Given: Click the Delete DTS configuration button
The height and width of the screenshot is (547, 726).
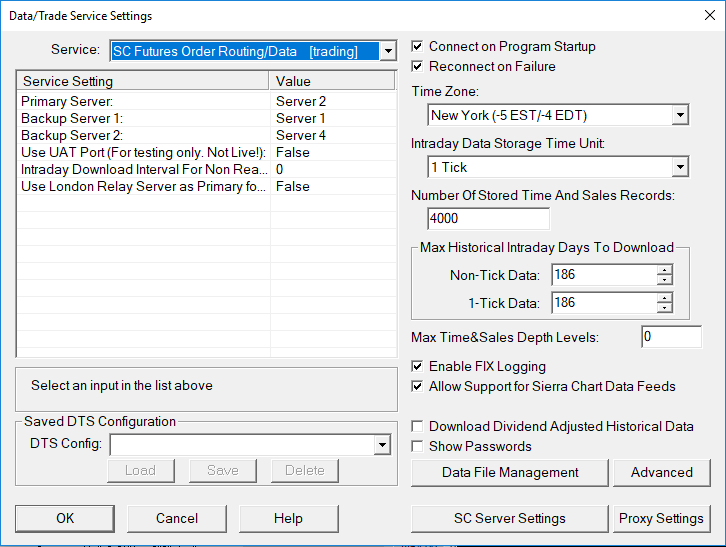Looking at the screenshot, I should [x=305, y=471].
